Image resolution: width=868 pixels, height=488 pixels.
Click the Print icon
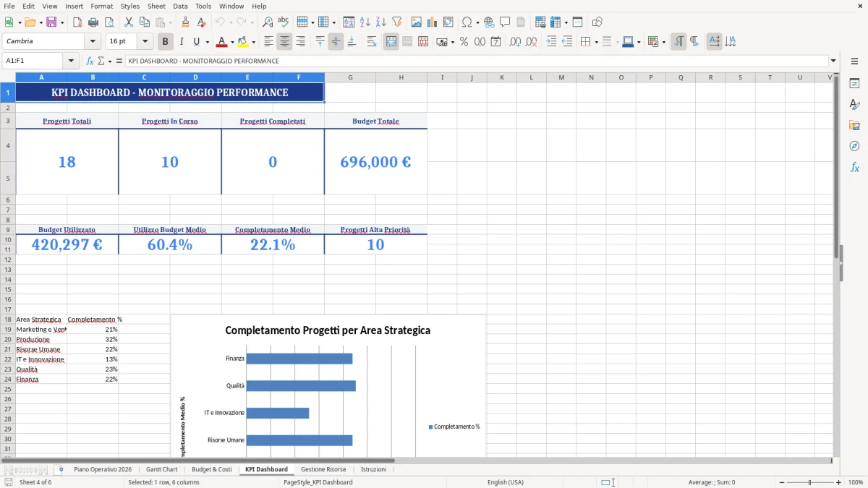pyautogui.click(x=93, y=22)
